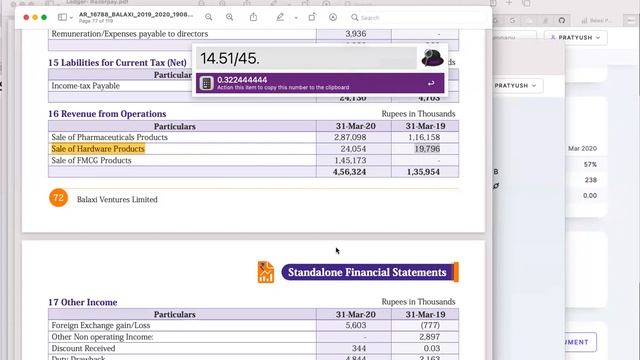The image size is (640, 360).
Task: Click the Alfred hat logo icon
Action: click(x=432, y=58)
